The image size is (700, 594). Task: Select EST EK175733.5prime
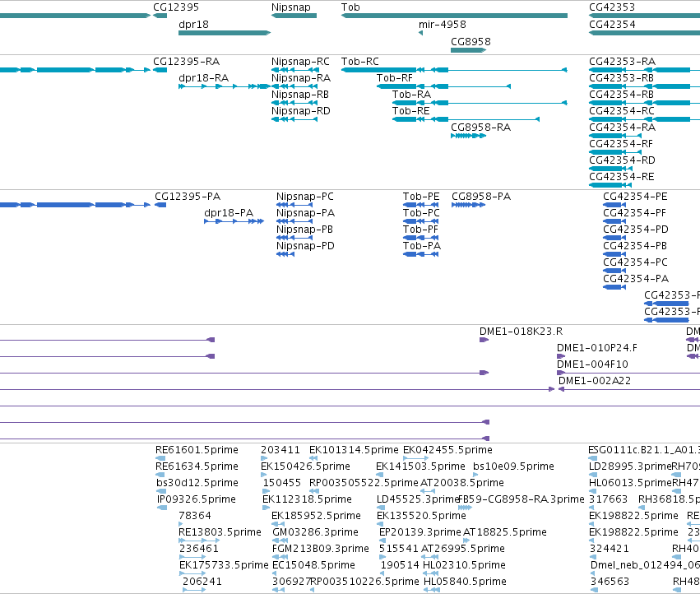click(192, 574)
